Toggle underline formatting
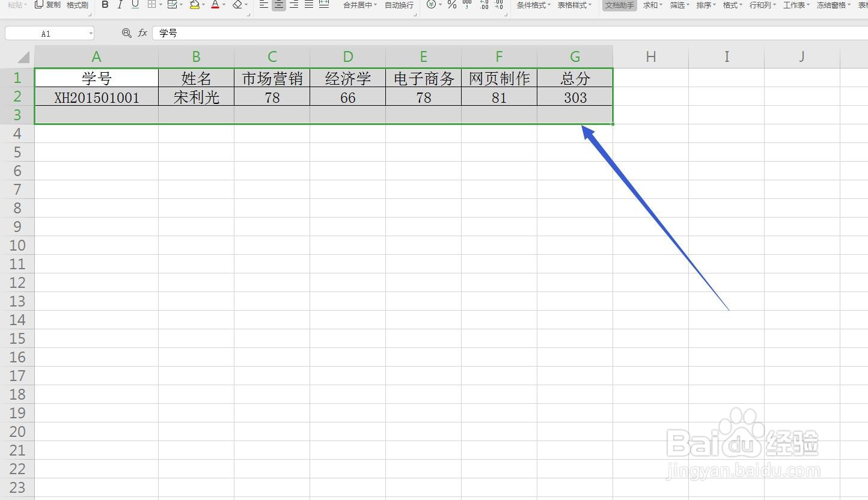 click(135, 5)
